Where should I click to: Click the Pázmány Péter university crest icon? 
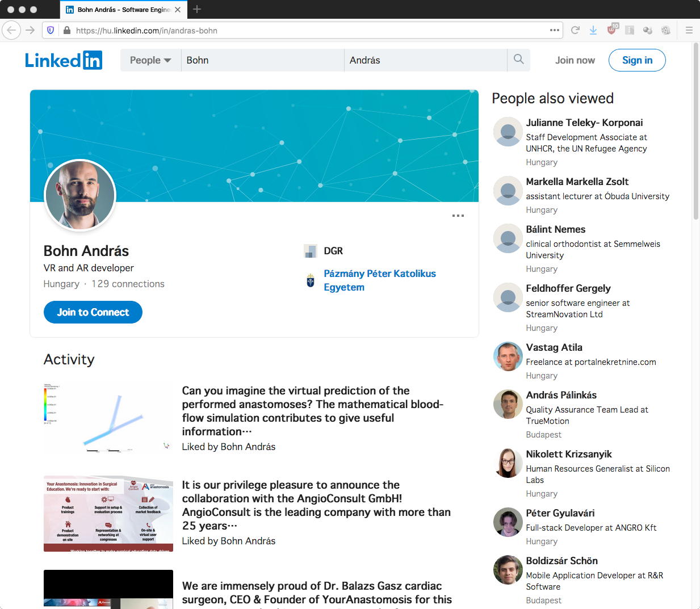click(x=311, y=280)
